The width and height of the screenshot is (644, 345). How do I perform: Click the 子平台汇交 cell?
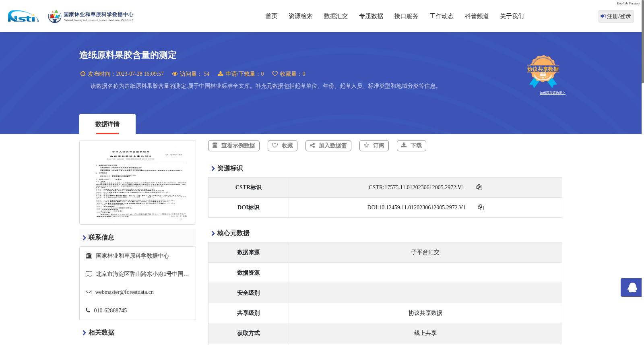[425, 252]
